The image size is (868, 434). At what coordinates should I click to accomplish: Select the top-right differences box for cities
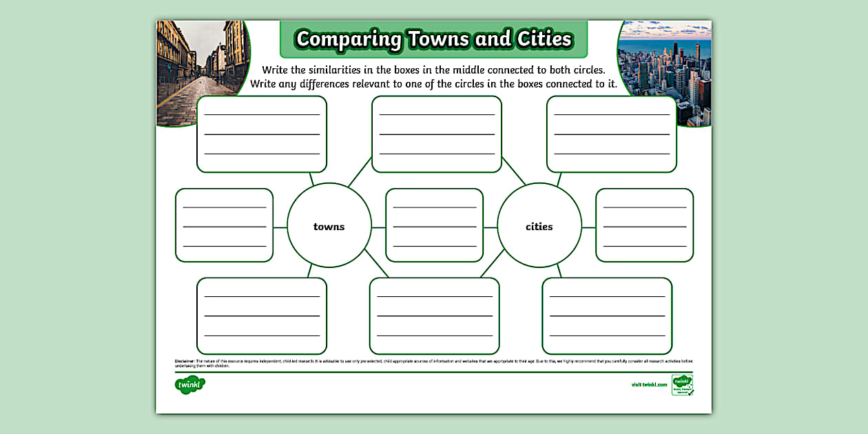(612, 134)
